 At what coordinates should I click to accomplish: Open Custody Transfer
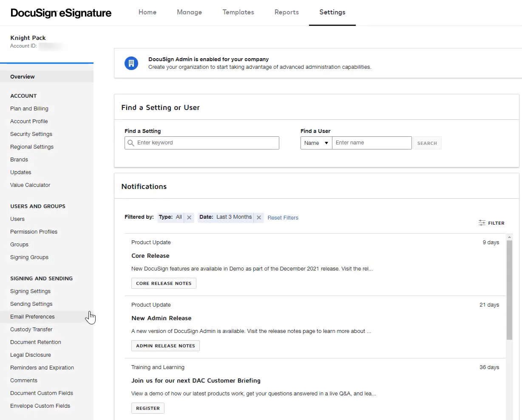point(31,330)
